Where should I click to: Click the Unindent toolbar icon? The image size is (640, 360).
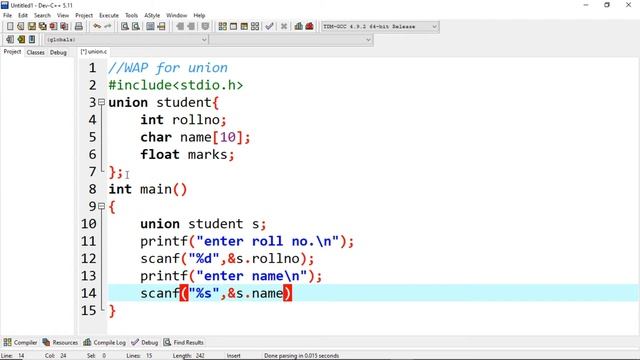click(191, 27)
